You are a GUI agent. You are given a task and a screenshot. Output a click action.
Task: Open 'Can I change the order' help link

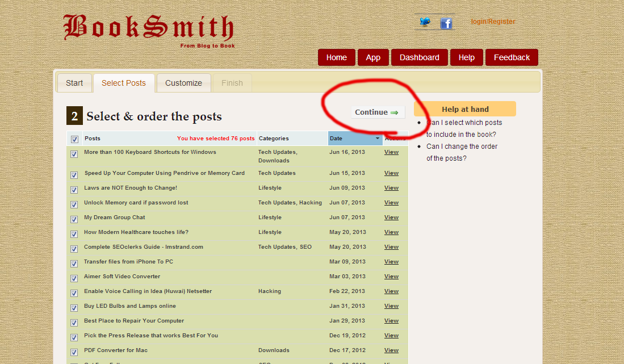coord(462,152)
